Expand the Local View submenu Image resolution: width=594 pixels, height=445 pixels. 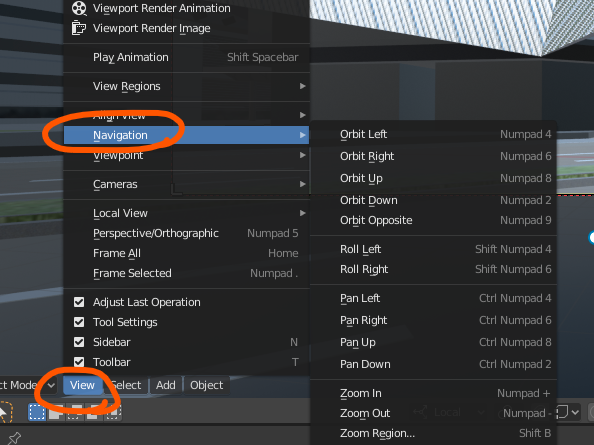tap(186, 213)
